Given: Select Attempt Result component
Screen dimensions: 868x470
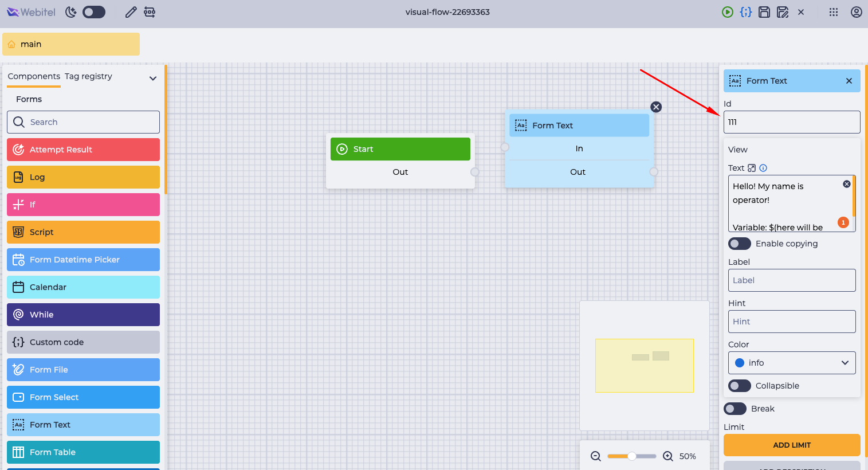Looking at the screenshot, I should tap(83, 150).
